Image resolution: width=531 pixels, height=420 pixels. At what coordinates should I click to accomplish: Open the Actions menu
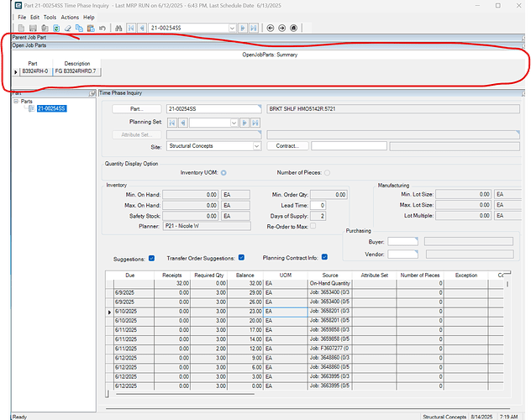point(70,18)
